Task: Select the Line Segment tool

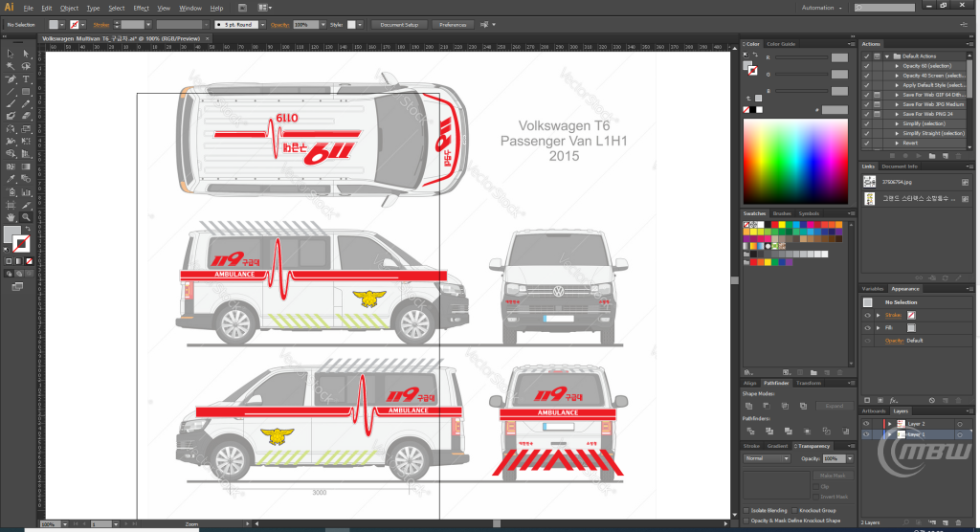Action: pyautogui.click(x=11, y=92)
